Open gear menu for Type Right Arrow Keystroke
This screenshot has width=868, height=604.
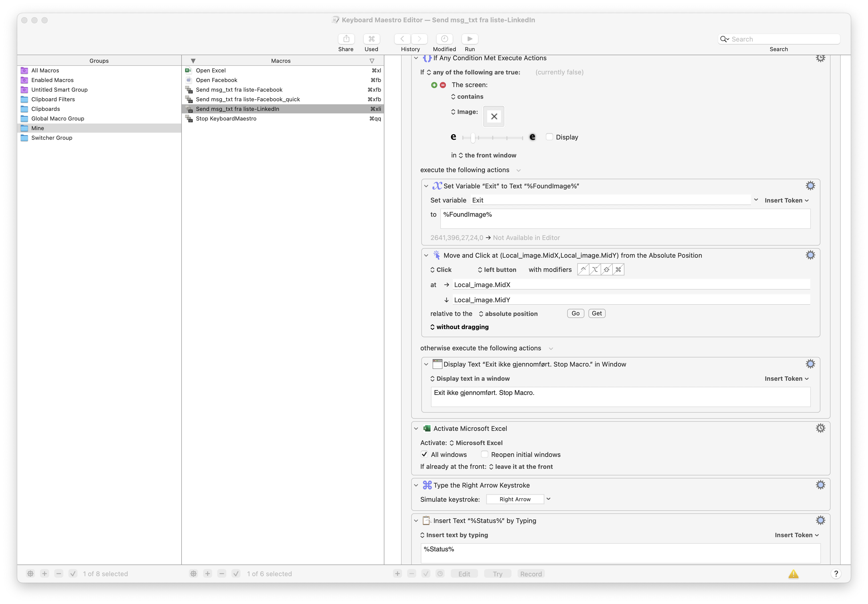click(820, 485)
